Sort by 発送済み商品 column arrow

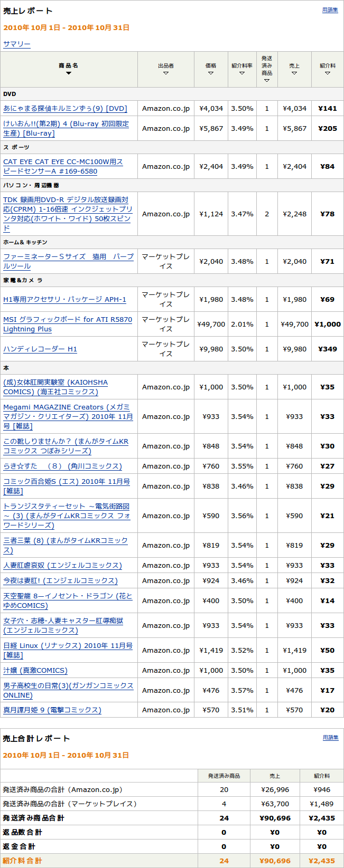[x=267, y=80]
